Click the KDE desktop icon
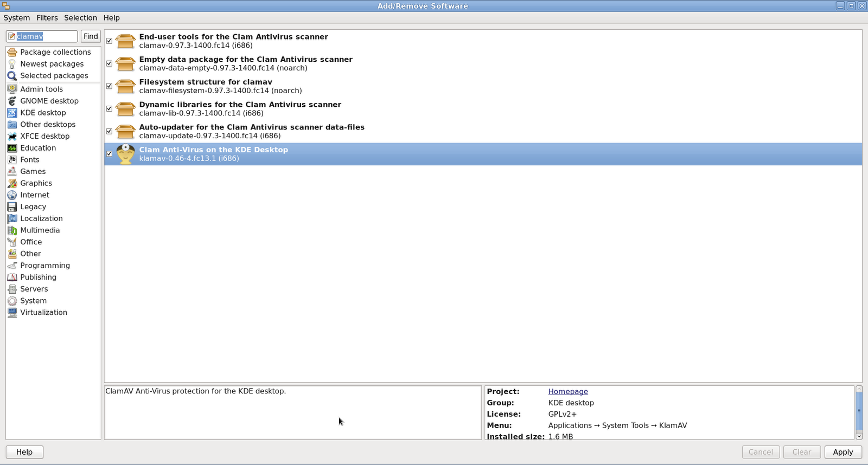Screen dimensions: 868x465 click(12, 113)
